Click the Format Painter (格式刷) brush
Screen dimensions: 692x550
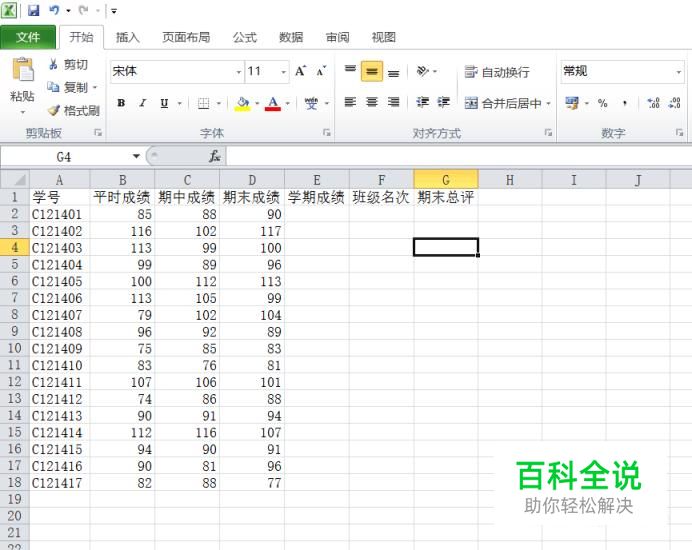[x=53, y=110]
